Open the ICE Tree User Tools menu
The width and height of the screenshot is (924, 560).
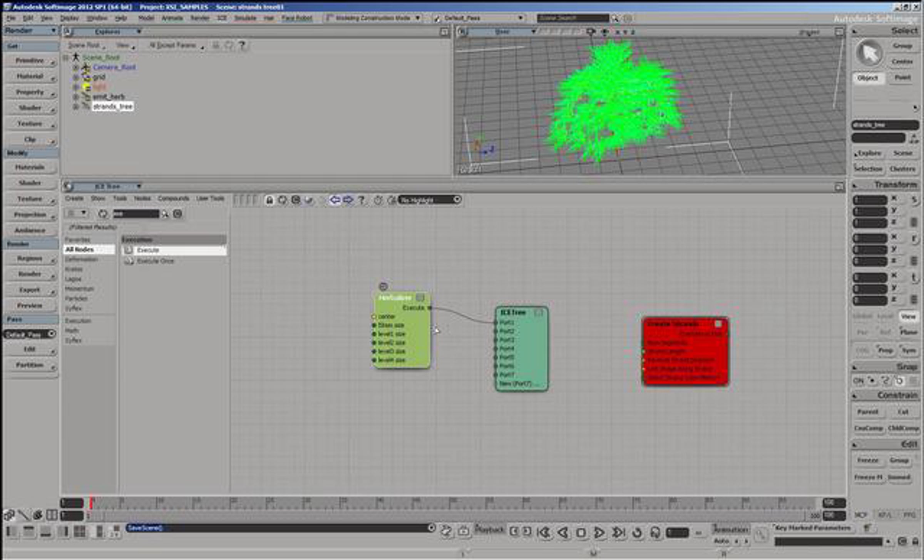(x=210, y=199)
